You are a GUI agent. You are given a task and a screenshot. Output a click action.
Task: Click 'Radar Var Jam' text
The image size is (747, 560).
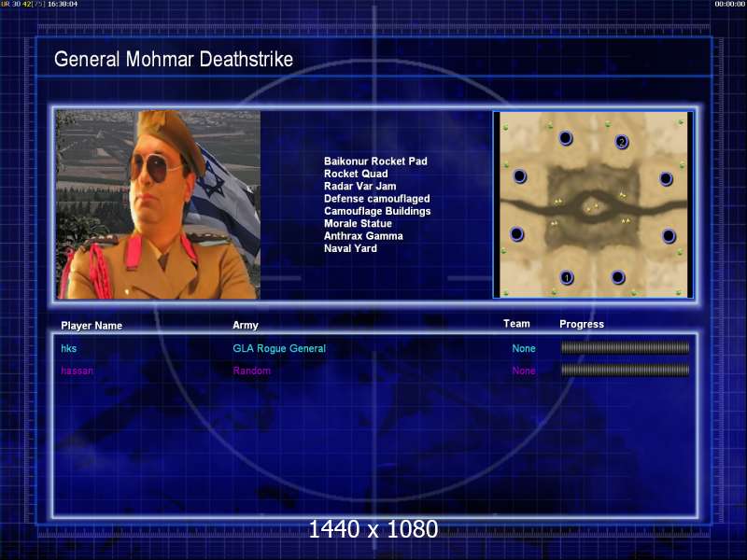[x=359, y=186]
